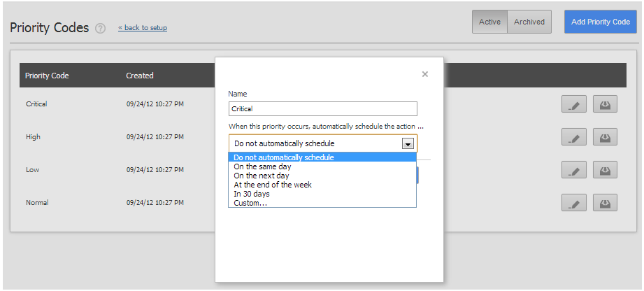Viewport: 644px width, 291px height.
Task: Switch to the Archived filter
Action: click(529, 22)
